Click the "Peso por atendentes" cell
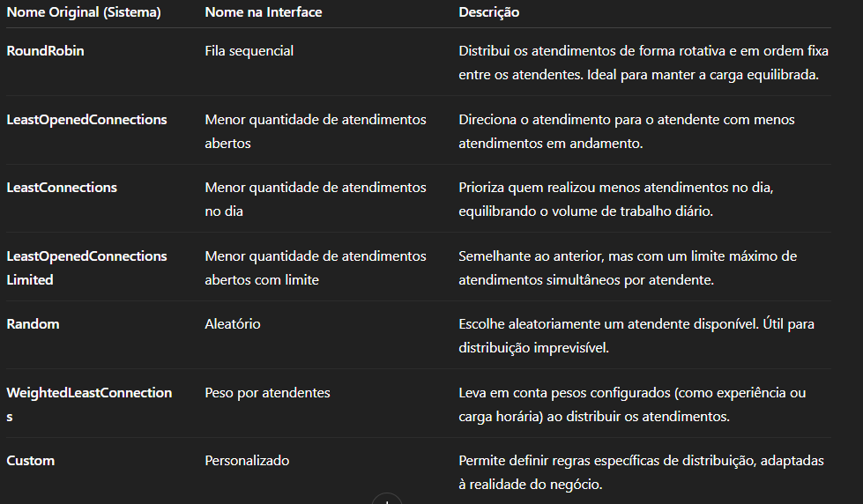Screen dimensions: 863x504 [268, 393]
